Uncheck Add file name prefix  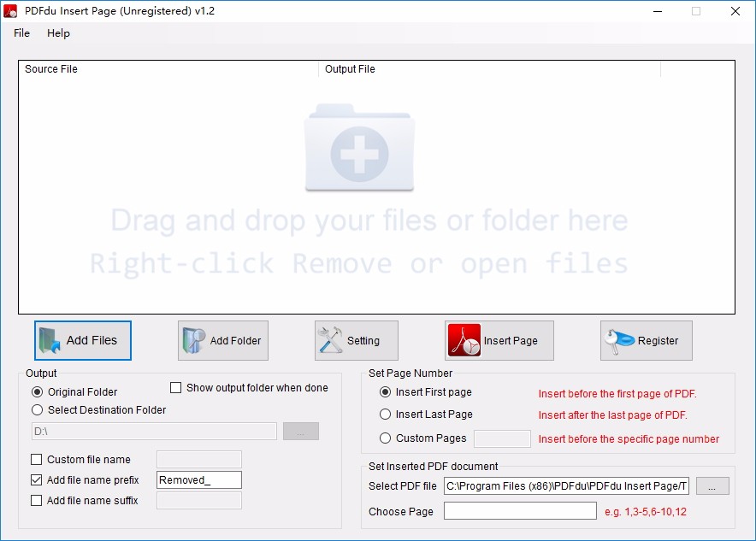36,479
